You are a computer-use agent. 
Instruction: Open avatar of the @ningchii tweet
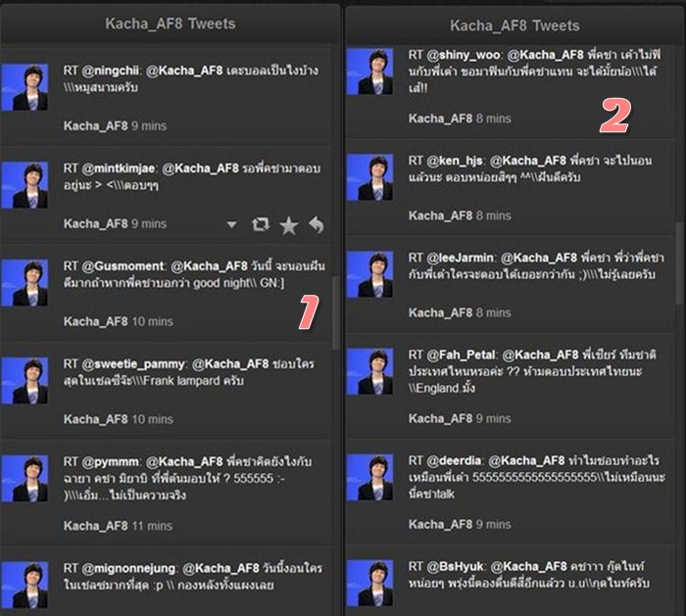24,87
